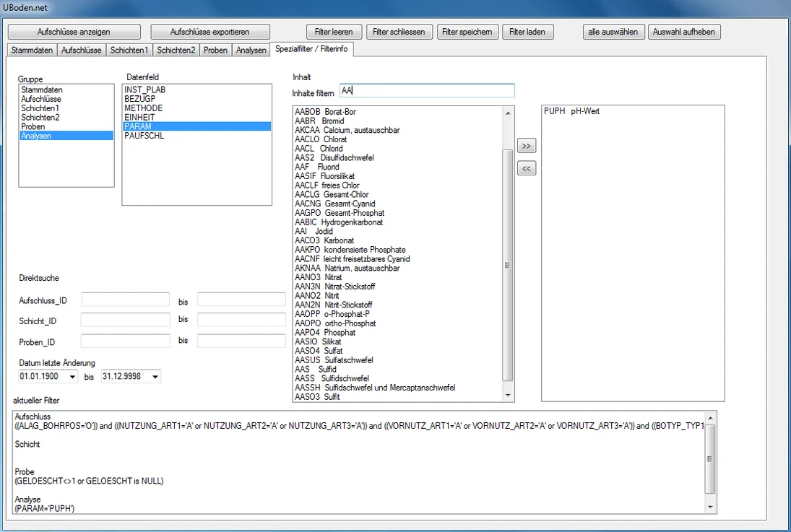Viewport: 791px width, 532px height.
Task: Click scroll-down arrow in aktueller Filter box
Action: pyautogui.click(x=710, y=507)
